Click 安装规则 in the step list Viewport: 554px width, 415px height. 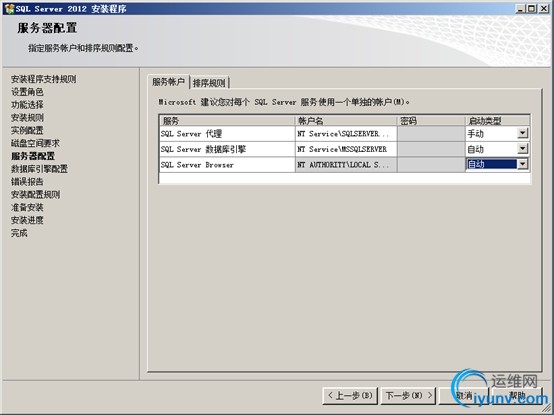[27, 118]
